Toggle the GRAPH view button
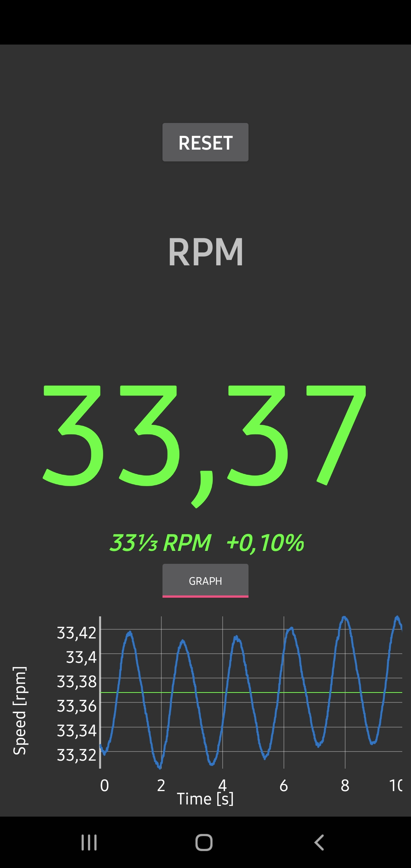 [x=205, y=581]
